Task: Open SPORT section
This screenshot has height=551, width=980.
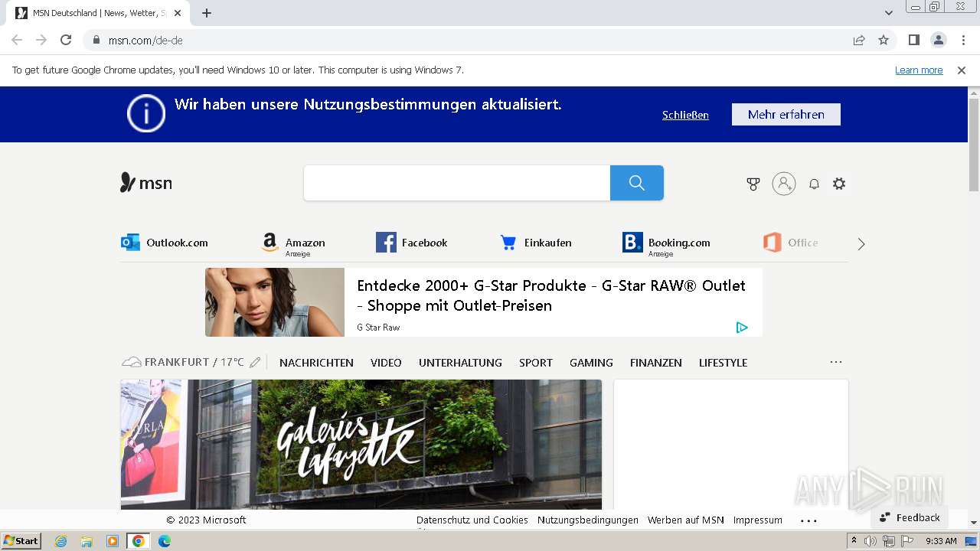Action: [536, 363]
